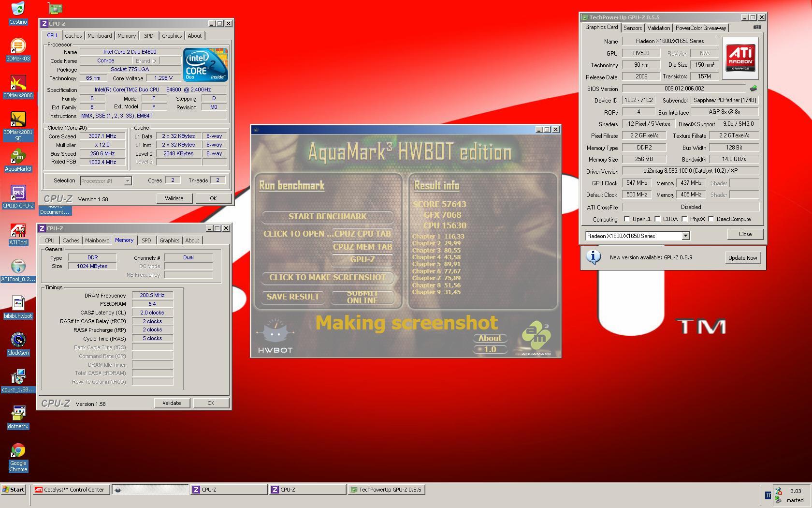Click the language indicator in system tray

pyautogui.click(x=768, y=495)
